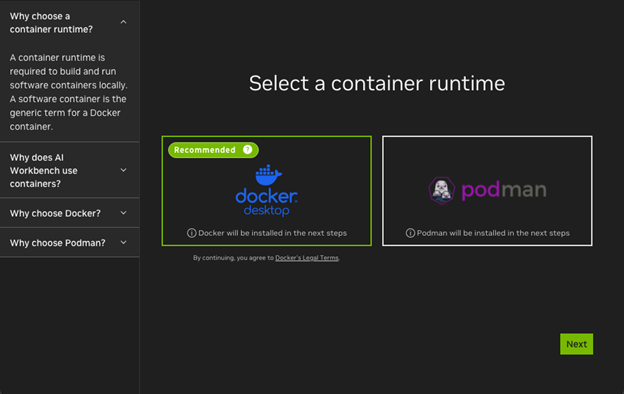Click the green Next button
The width and height of the screenshot is (624, 394).
pos(576,344)
